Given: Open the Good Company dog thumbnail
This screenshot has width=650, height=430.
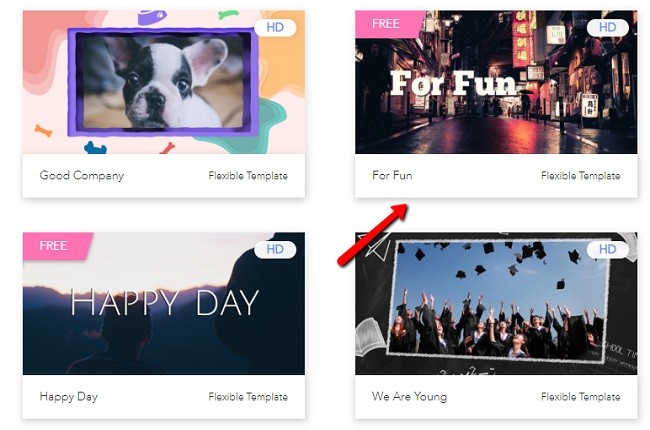Looking at the screenshot, I should coord(164,82).
